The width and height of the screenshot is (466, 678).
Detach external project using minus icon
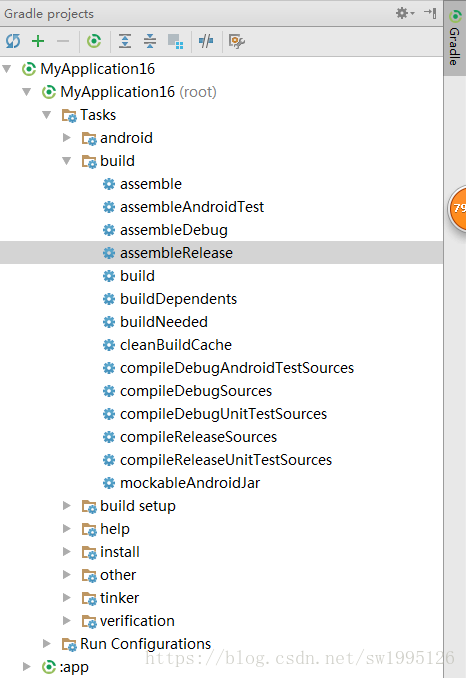63,42
